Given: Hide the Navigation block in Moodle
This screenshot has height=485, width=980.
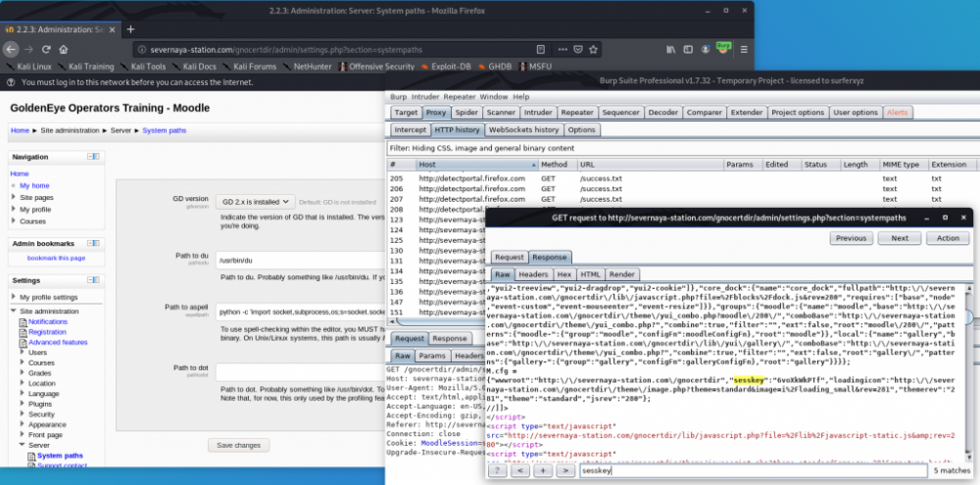Looking at the screenshot, I should [93, 156].
